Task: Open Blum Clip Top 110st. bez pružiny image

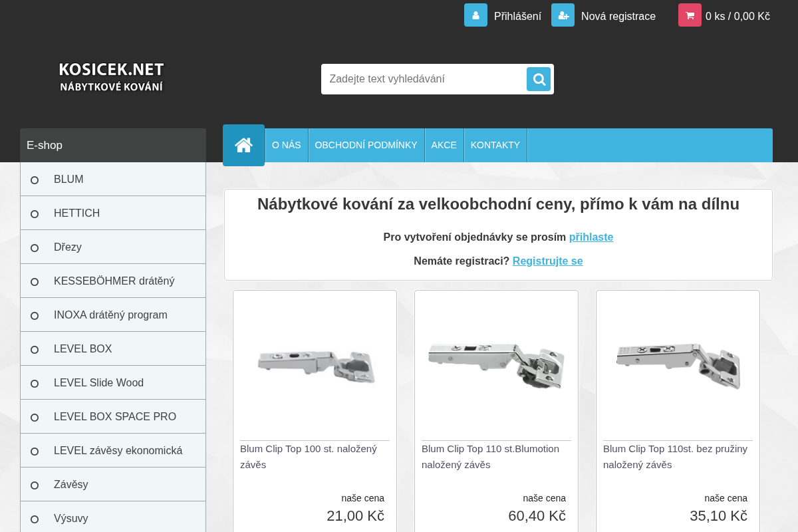Action: [678, 365]
